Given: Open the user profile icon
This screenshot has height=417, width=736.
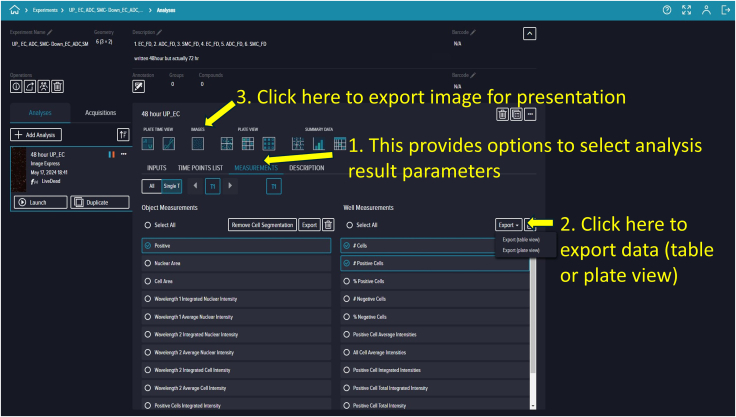Looking at the screenshot, I should (706, 10).
